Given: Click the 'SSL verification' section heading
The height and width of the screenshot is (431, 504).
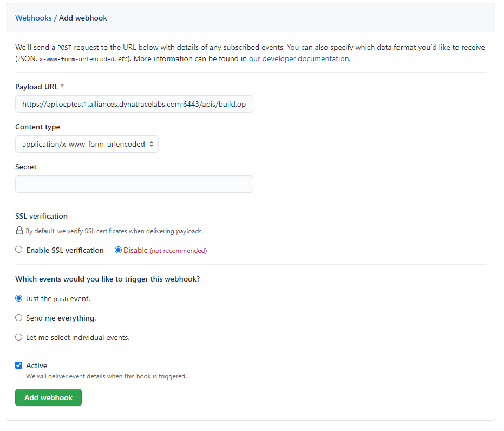Looking at the screenshot, I should (x=41, y=216).
